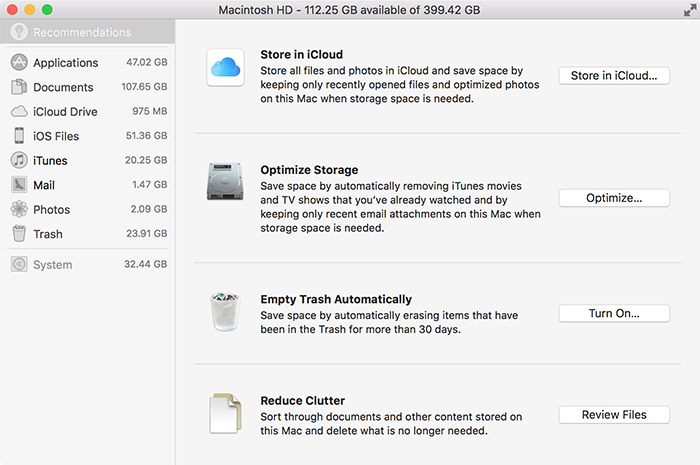This screenshot has width=700, height=465.
Task: Close the window with red button
Action: (x=12, y=9)
